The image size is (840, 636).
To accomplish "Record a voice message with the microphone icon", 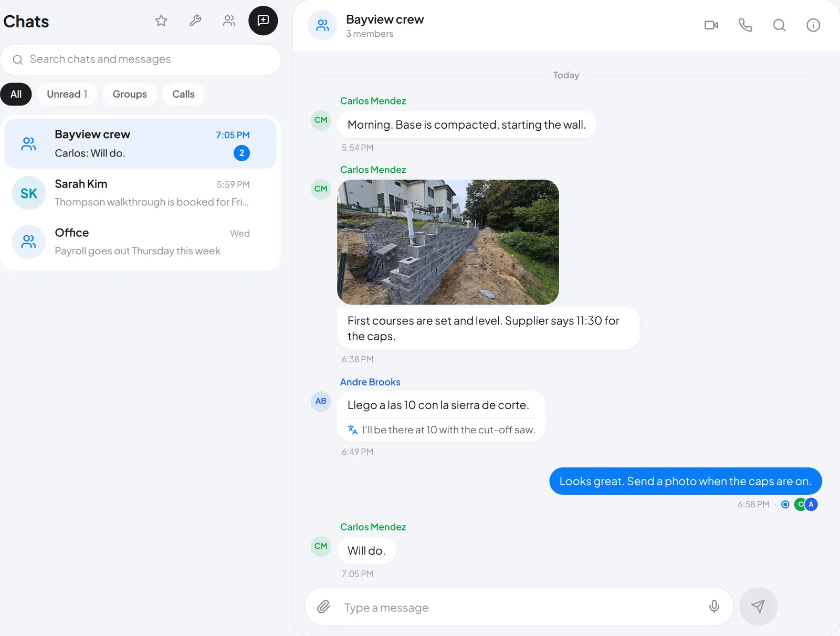I will tap(714, 607).
